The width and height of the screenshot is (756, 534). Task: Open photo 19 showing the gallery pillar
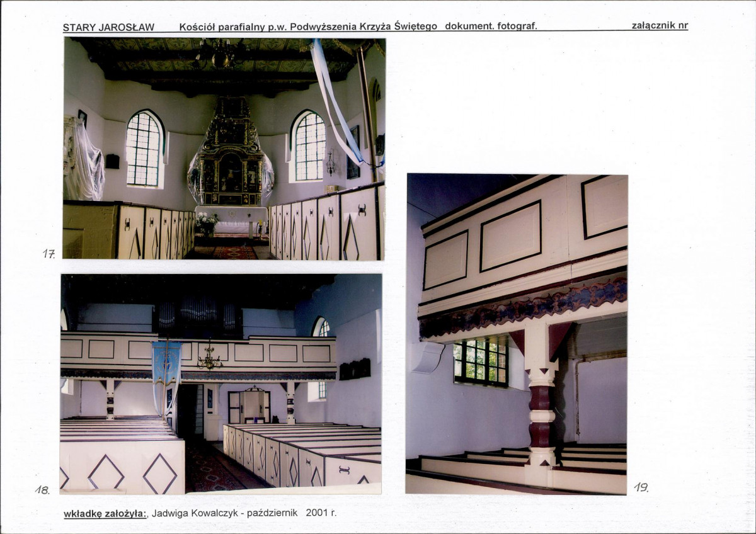517,334
